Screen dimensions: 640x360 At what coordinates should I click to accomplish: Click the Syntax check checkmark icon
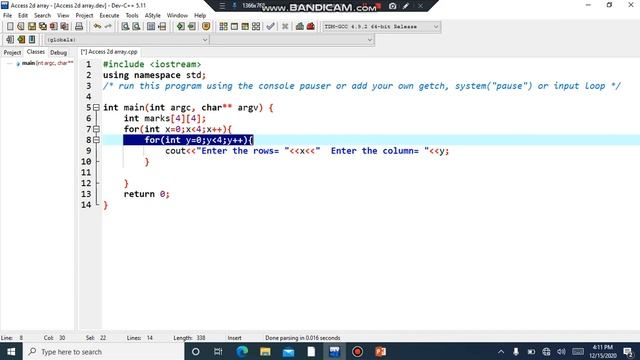(x=270, y=27)
